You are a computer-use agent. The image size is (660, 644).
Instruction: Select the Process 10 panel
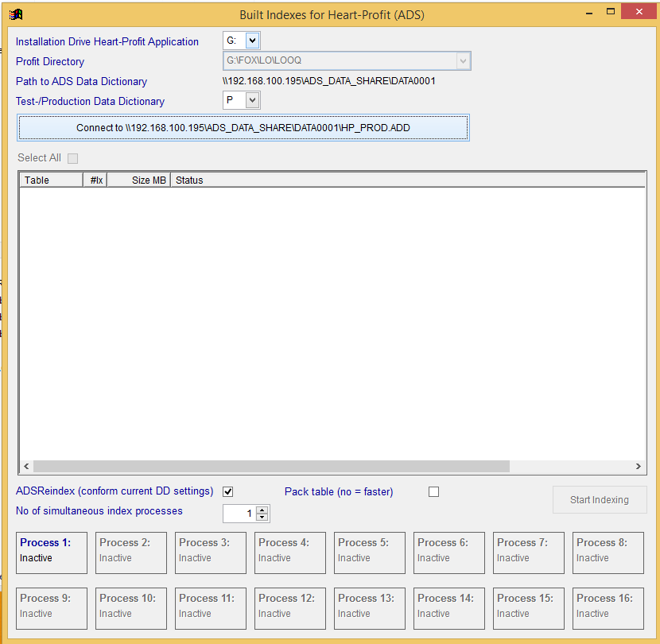pyautogui.click(x=131, y=609)
